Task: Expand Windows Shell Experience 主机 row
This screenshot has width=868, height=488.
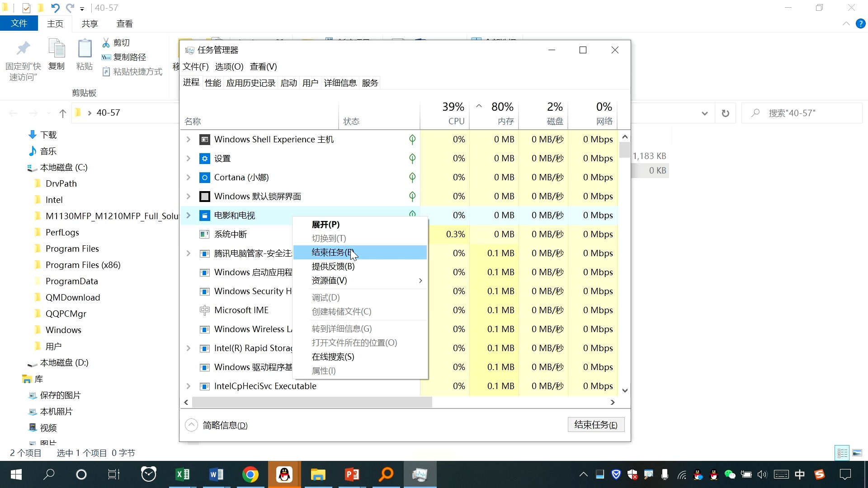Action: 189,140
